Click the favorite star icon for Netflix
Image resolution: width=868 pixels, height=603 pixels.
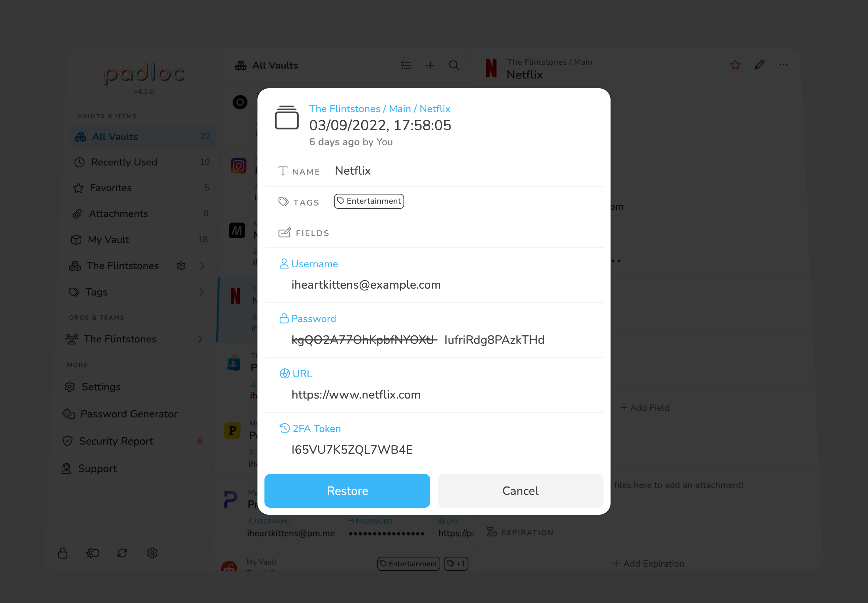735,65
